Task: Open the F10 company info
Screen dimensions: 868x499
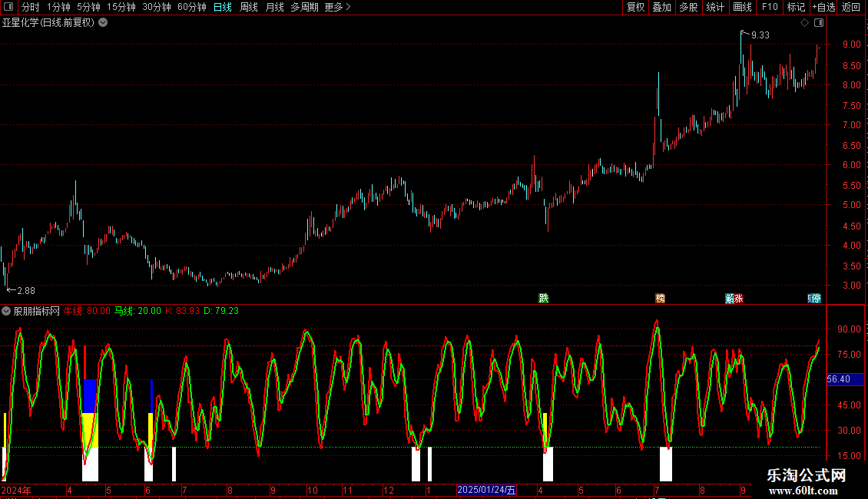Action: [770, 7]
